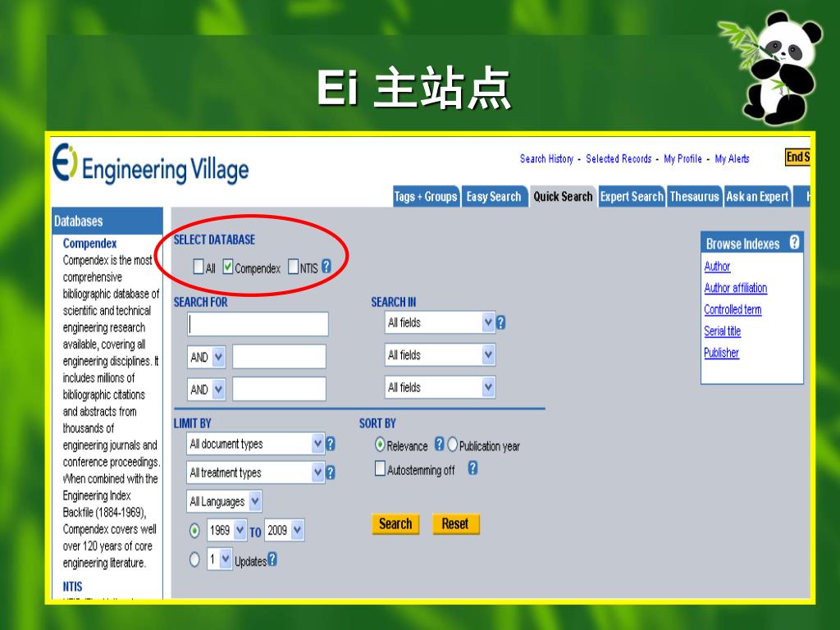Image resolution: width=840 pixels, height=630 pixels.
Task: Select the Quick Search tab
Action: [x=563, y=197]
